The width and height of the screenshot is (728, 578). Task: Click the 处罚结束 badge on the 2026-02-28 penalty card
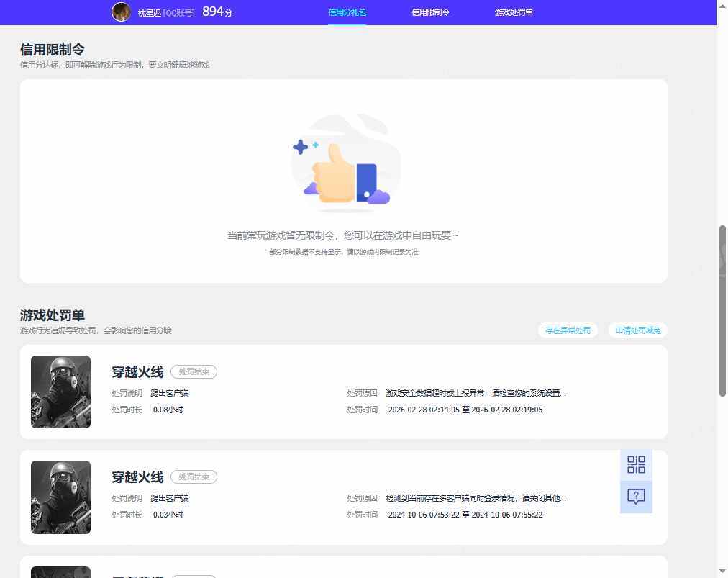click(x=194, y=371)
